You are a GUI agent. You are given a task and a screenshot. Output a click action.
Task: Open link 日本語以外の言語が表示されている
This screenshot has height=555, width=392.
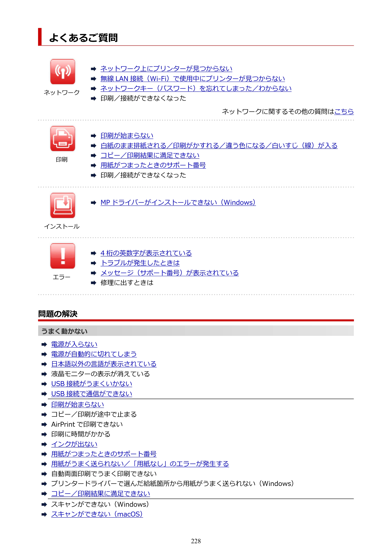104,364
